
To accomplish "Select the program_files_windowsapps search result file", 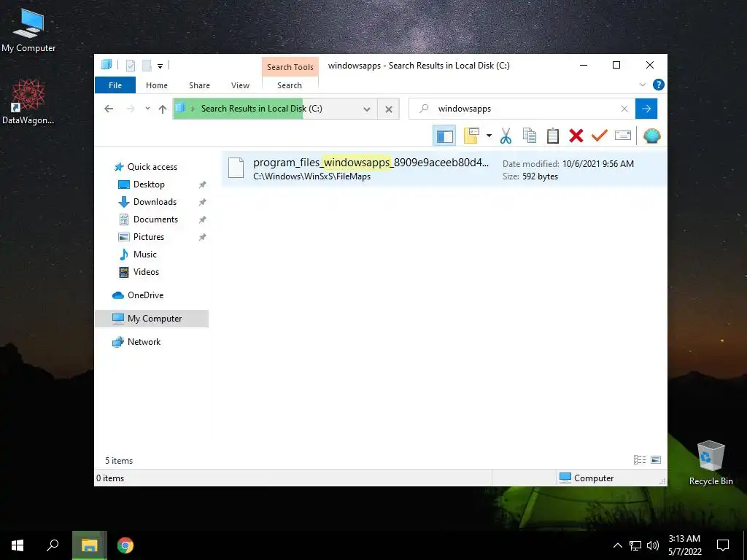I will [x=444, y=168].
